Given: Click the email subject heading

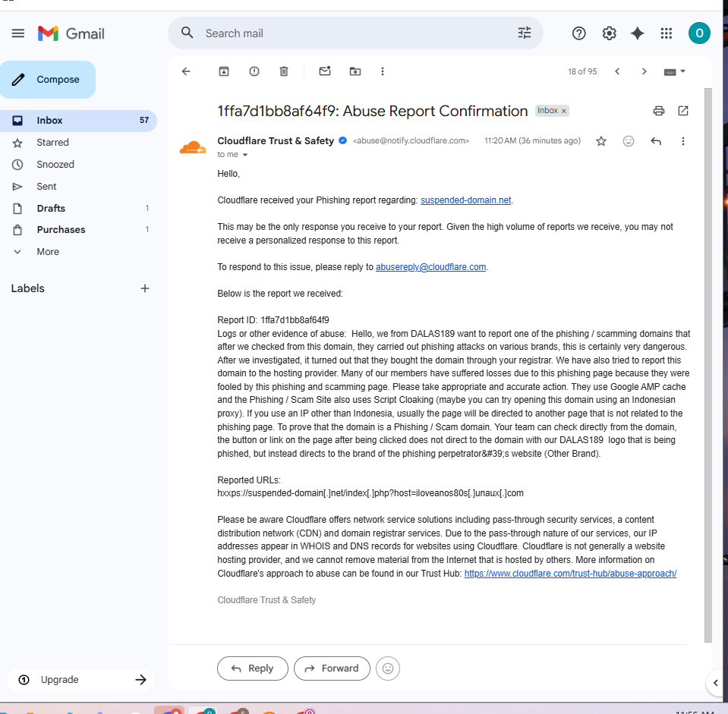Looking at the screenshot, I should click(x=373, y=112).
